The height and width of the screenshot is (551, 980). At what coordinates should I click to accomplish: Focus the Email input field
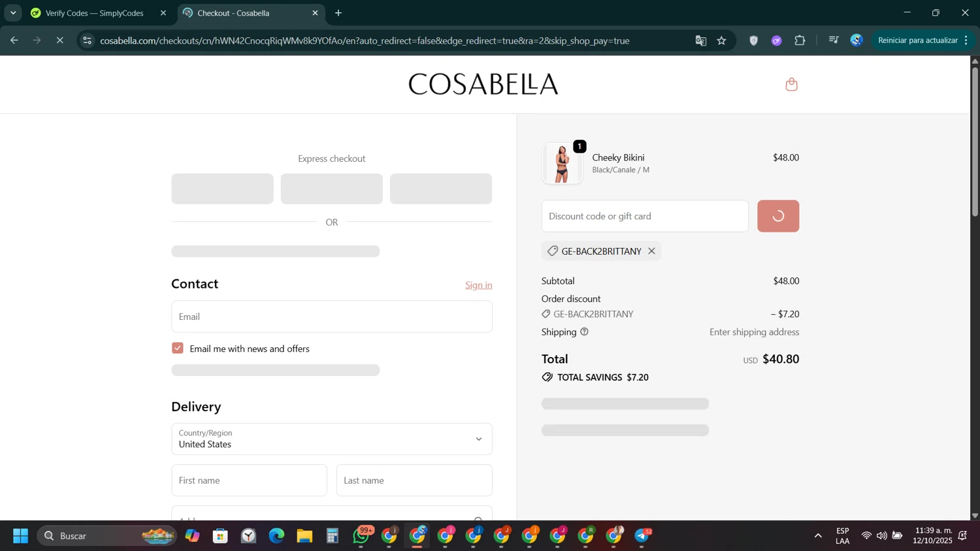[332, 317]
